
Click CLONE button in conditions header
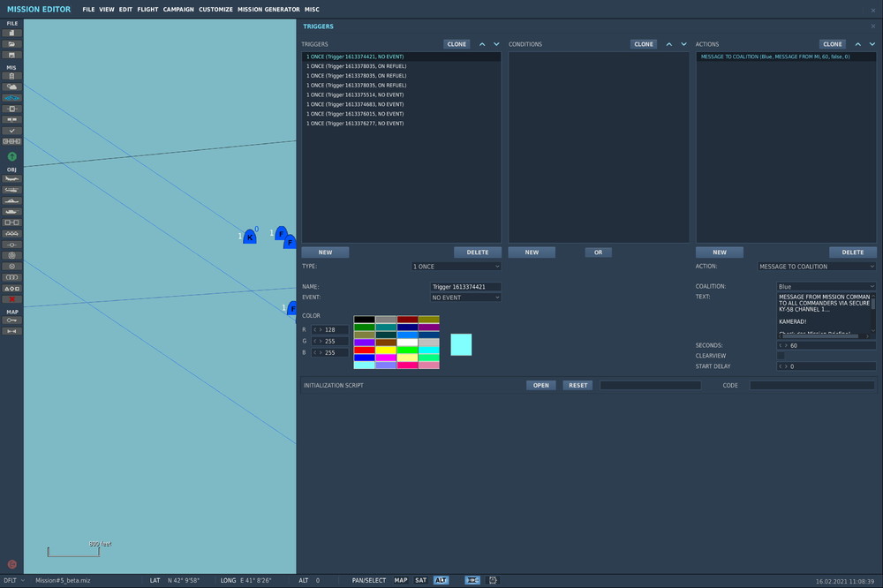pos(644,44)
